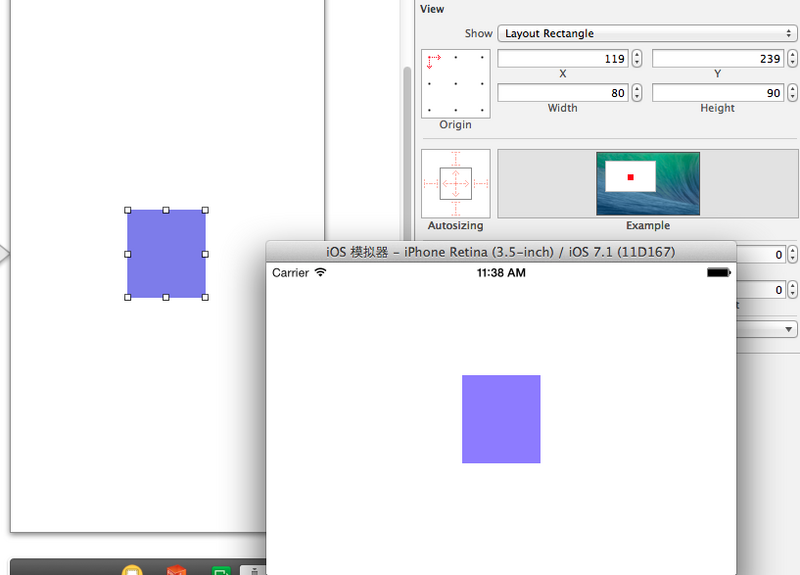
Task: Click the Autosizing label
Action: (456, 226)
